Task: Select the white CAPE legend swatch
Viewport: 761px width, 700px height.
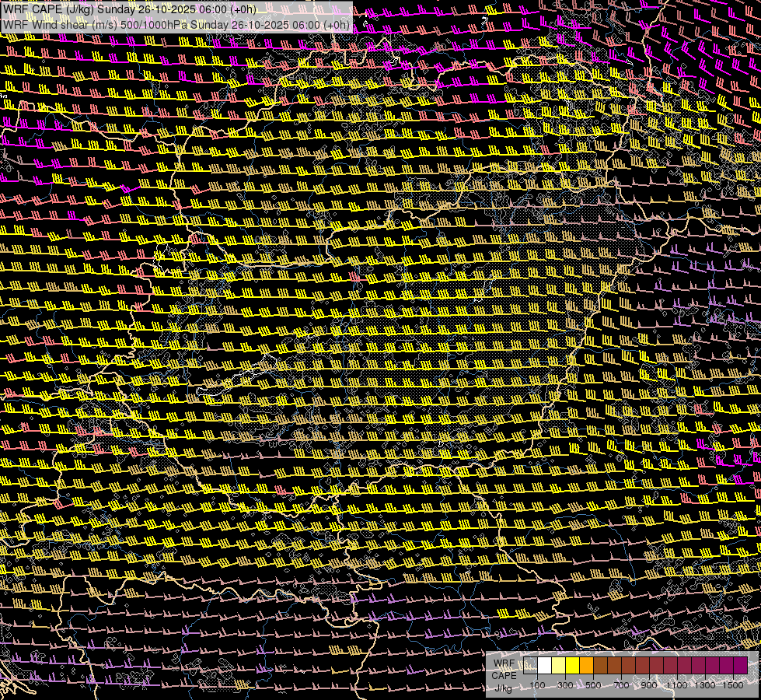Action: pos(545,666)
